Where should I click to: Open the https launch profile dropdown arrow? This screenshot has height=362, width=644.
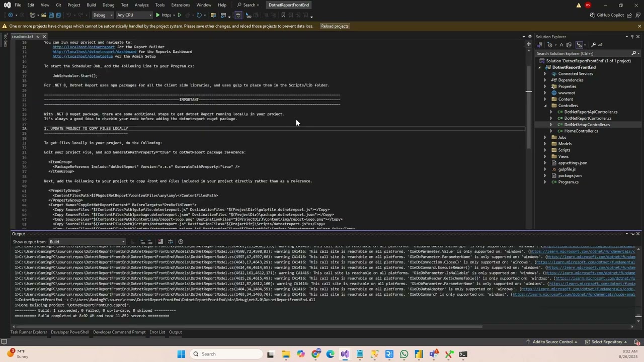[174, 15]
